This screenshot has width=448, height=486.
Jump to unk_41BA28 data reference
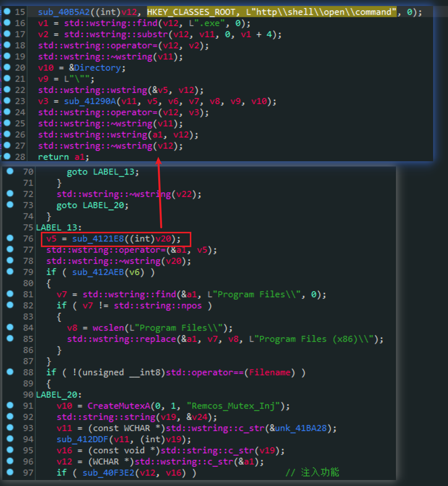[x=301, y=428]
